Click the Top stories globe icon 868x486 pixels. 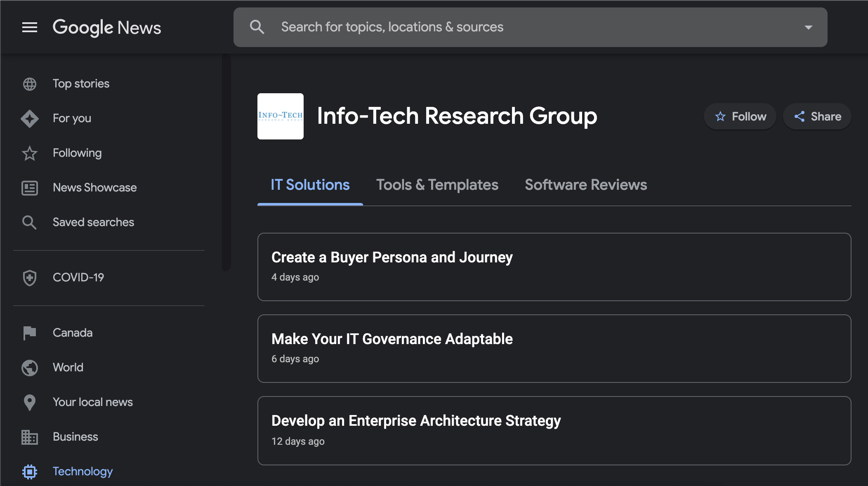(29, 84)
